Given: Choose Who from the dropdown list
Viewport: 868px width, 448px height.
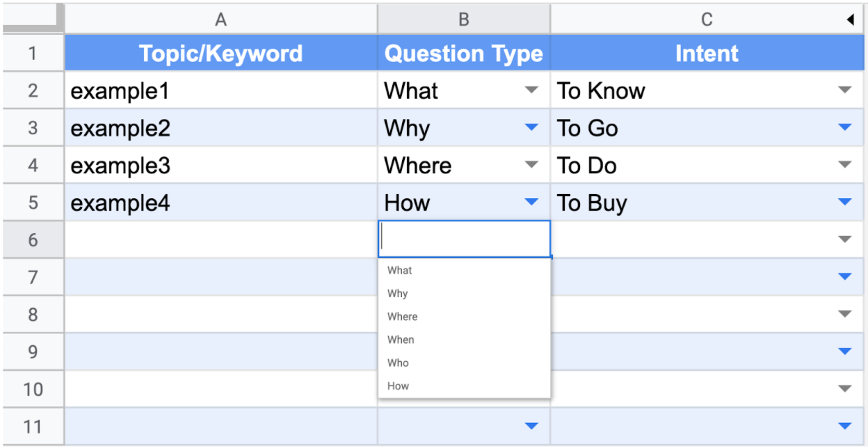Looking at the screenshot, I should pyautogui.click(x=464, y=362).
